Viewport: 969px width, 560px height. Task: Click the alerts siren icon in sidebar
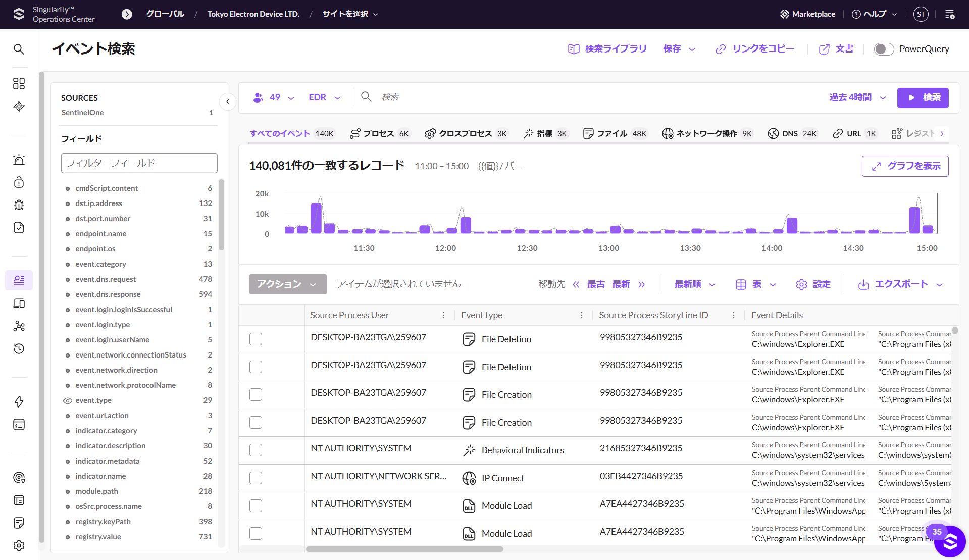click(19, 160)
